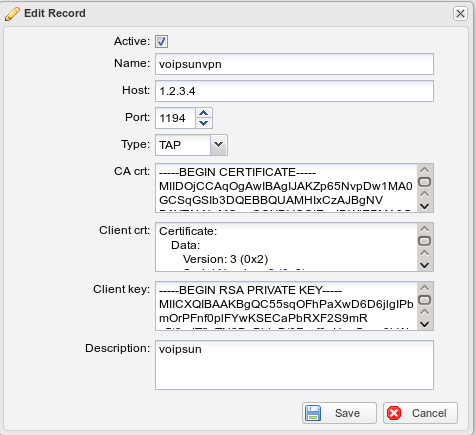Image resolution: width=476 pixels, height=435 pixels.
Task: Click the bottom down arrow in CA crt scrollbar
Action: click(x=425, y=206)
